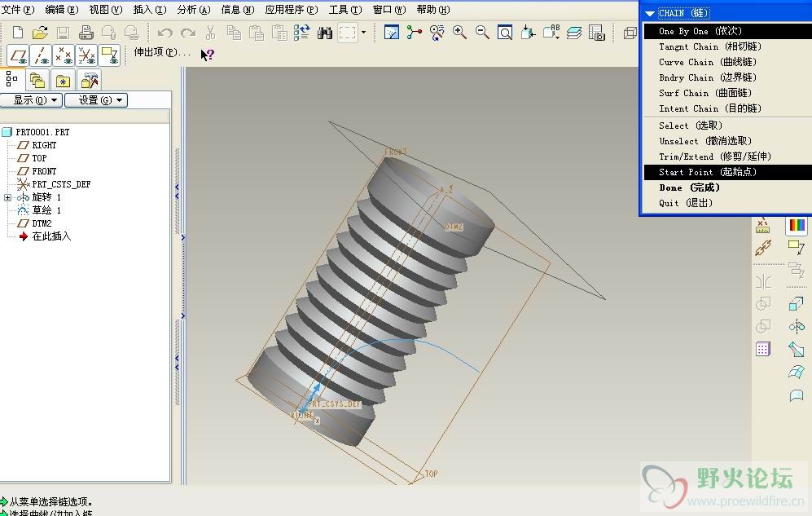Click the Zoom Out magnifier
The height and width of the screenshot is (516, 812).
(x=482, y=33)
